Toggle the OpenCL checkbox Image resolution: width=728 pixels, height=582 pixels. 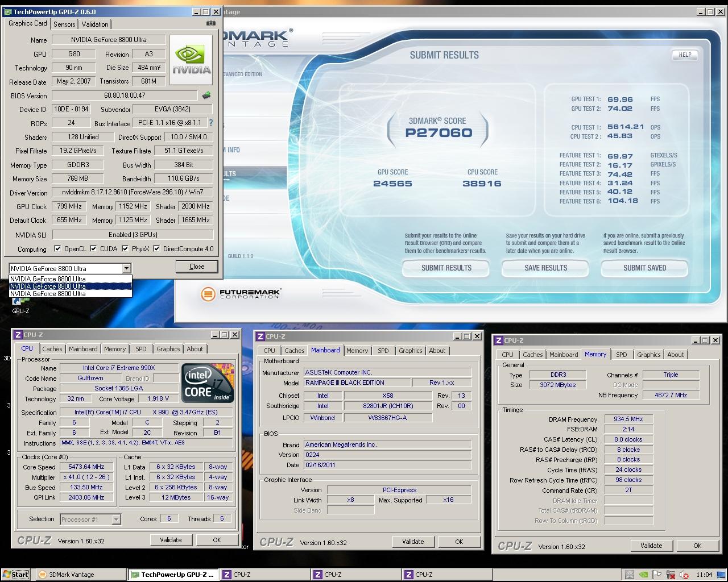(x=57, y=248)
